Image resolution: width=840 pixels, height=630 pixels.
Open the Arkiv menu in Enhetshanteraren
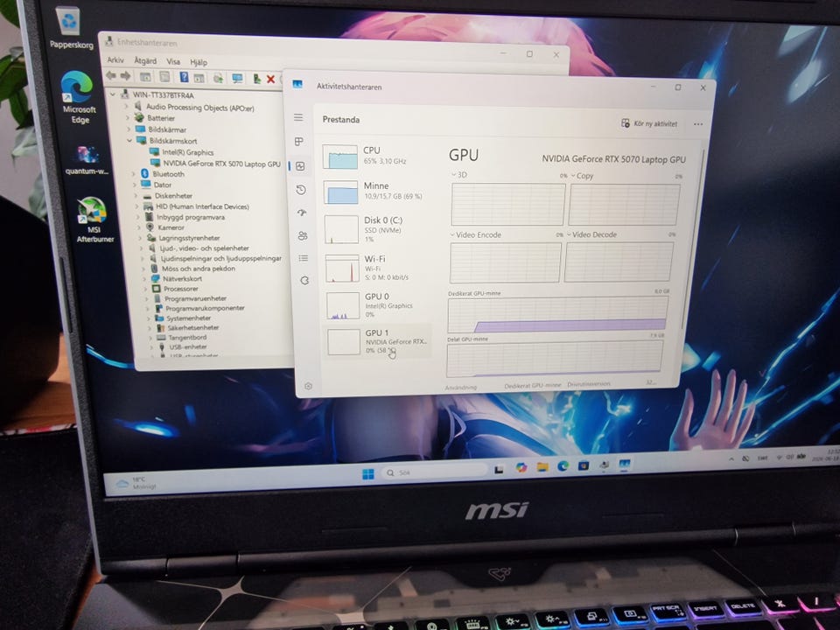coord(115,59)
